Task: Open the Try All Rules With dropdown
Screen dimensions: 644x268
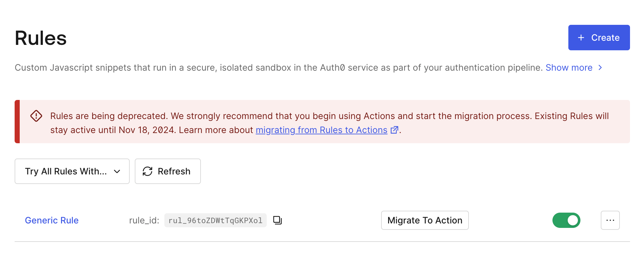Action: [x=72, y=171]
